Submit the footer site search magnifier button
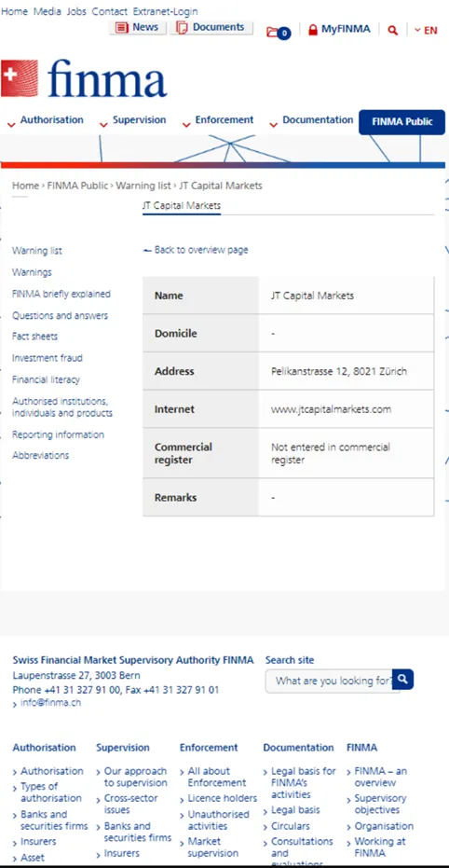 403,680
